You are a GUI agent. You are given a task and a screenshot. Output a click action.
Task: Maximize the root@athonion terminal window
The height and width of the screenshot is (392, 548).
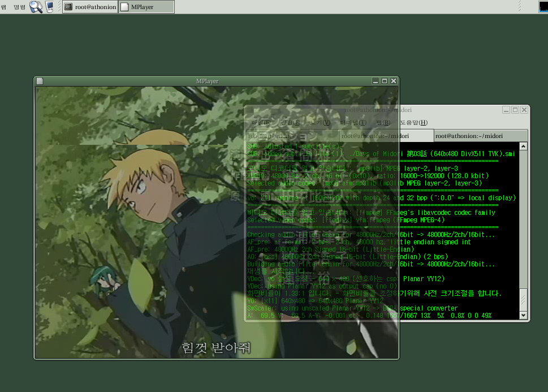[x=515, y=110]
